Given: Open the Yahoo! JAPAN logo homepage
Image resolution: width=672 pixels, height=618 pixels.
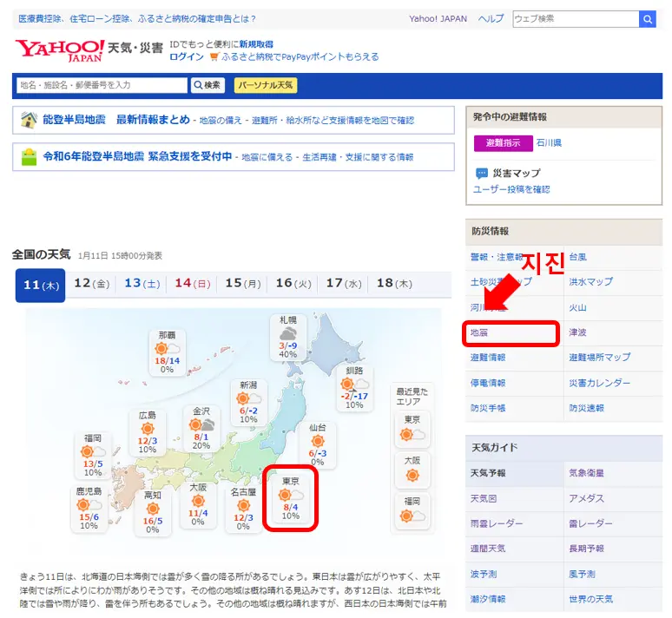Looking at the screenshot, I should (x=60, y=50).
